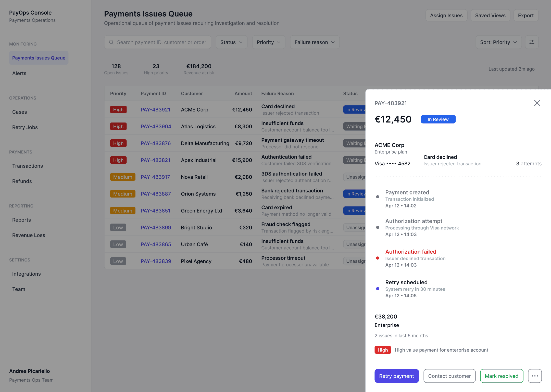Image resolution: width=551 pixels, height=392 pixels.
Task: Click the three-dots more actions button
Action: click(x=535, y=376)
